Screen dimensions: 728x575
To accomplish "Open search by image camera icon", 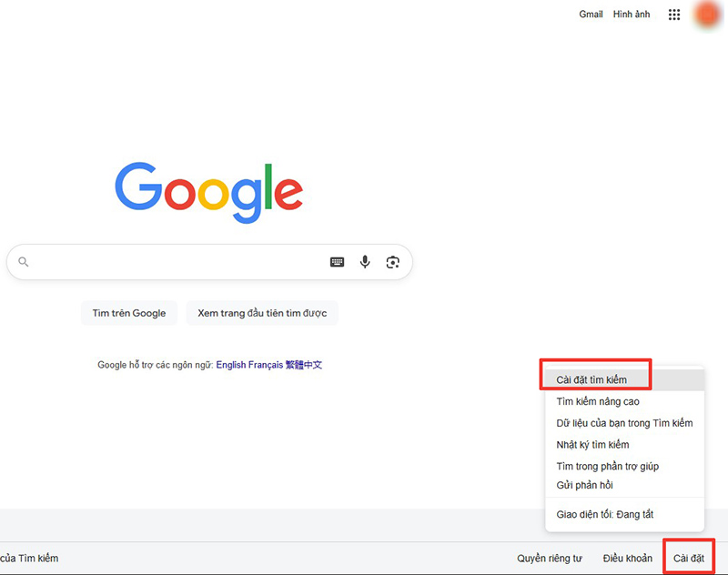I will click(x=393, y=262).
